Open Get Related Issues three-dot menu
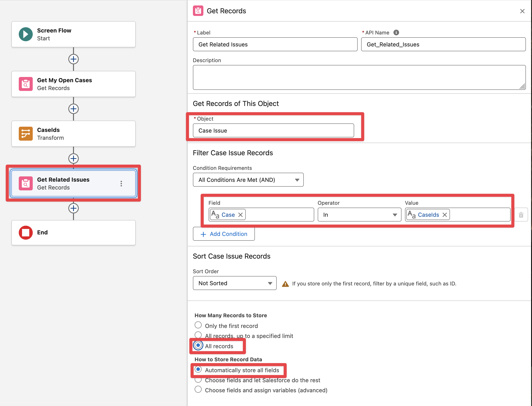The width and height of the screenshot is (532, 406). point(121,183)
